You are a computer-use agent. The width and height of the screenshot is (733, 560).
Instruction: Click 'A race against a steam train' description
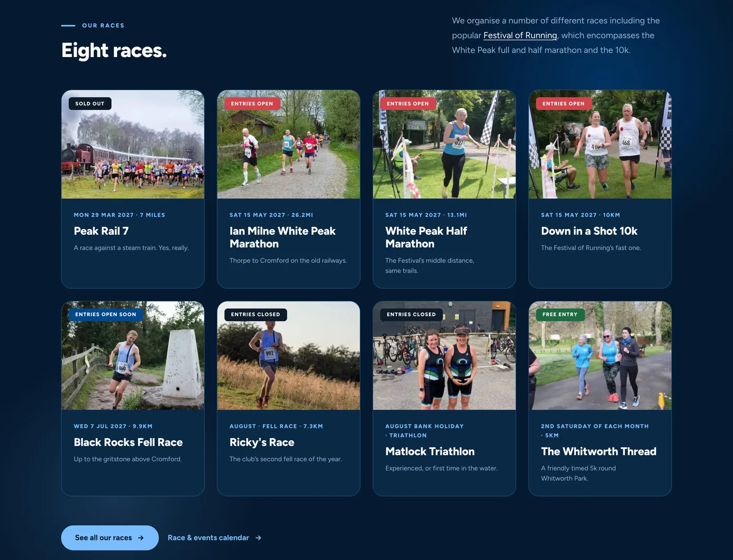(131, 248)
